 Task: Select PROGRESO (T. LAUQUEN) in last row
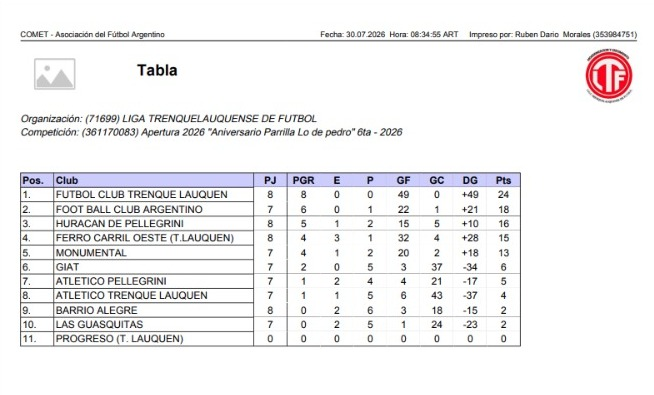pyautogui.click(x=120, y=339)
